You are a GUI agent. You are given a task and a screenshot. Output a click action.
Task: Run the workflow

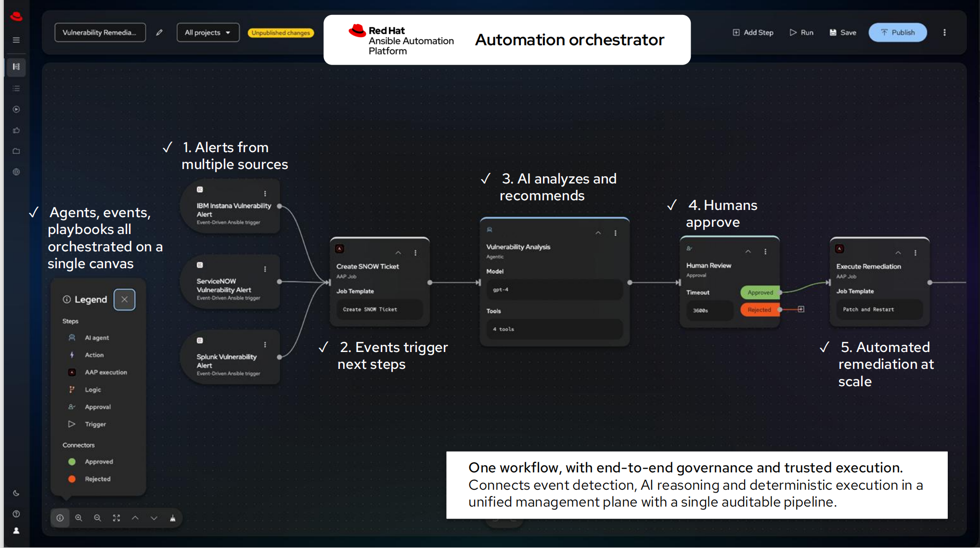801,32
